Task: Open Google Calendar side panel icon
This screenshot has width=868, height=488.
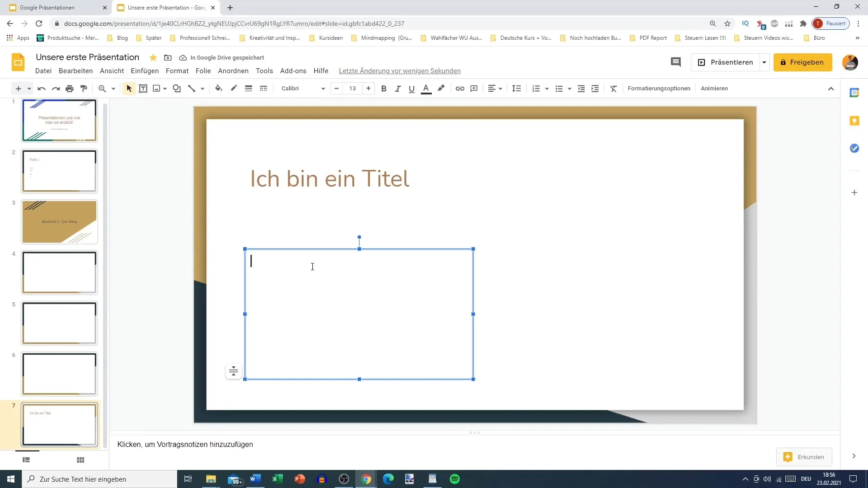Action: pos(854,93)
